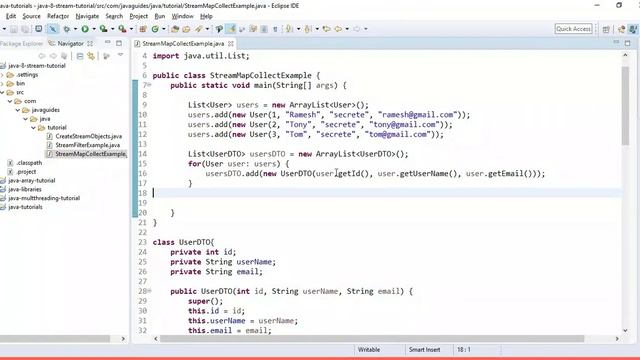Fold the main method at line 7
The image size is (640, 360).
(x=150, y=85)
